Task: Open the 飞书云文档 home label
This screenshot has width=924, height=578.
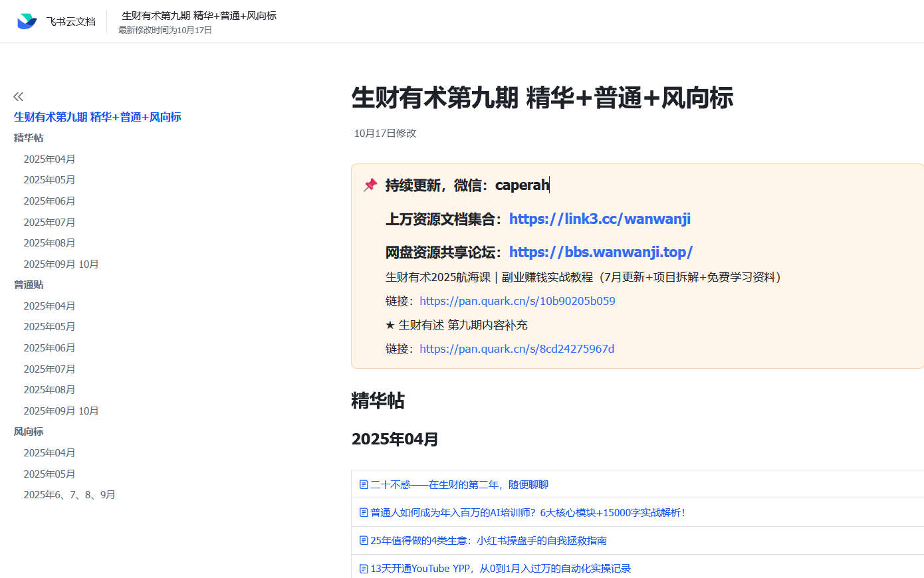Action: 70,21
